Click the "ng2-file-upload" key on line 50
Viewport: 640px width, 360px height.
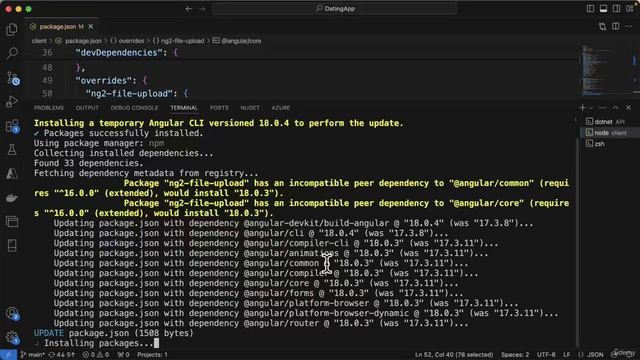point(129,93)
